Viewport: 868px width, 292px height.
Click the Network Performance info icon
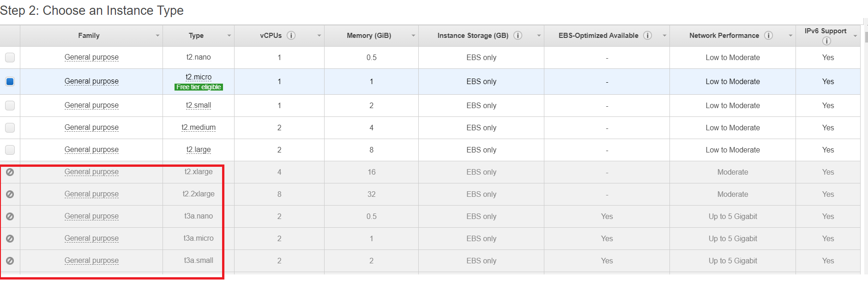coord(768,36)
